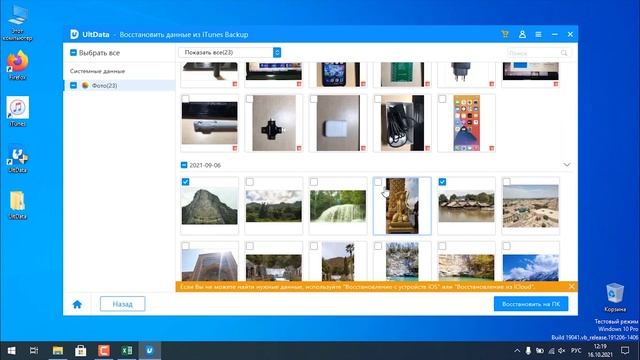Screen dimensions: 640x360
Task: Check the white charger photo checkbox
Action: coord(313,99)
